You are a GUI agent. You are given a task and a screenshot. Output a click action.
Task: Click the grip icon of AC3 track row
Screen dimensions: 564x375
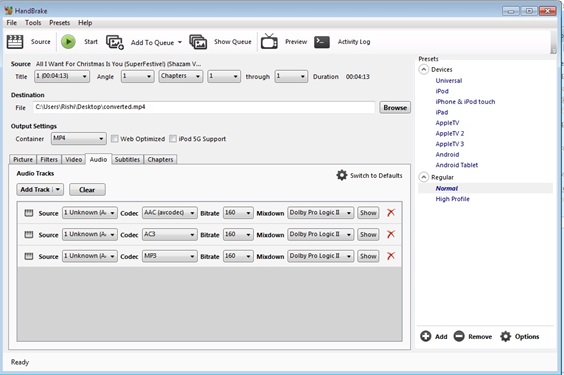28,234
